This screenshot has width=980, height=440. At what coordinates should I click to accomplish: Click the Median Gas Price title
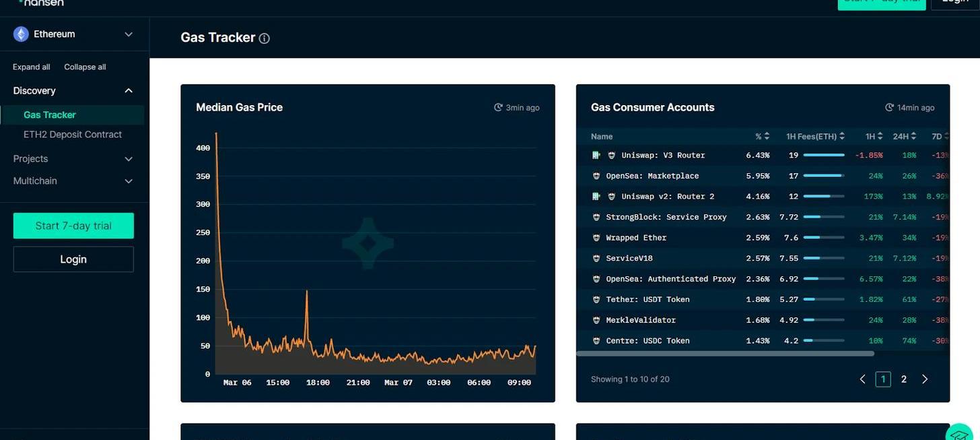tap(239, 107)
